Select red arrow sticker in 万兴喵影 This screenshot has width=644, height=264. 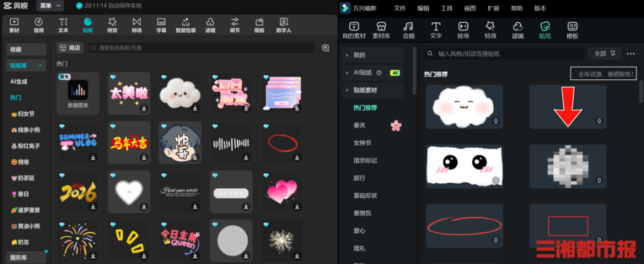568,107
